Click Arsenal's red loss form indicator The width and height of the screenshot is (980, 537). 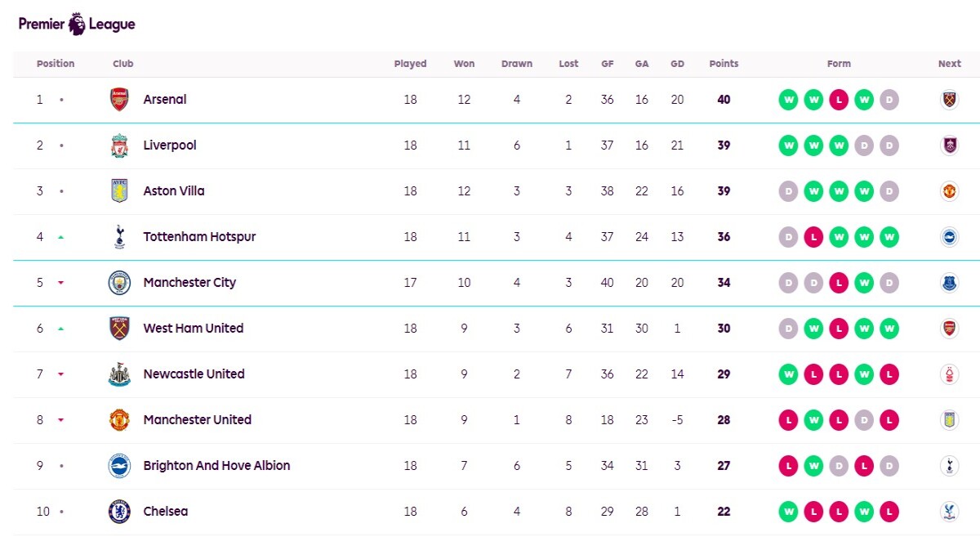click(839, 100)
